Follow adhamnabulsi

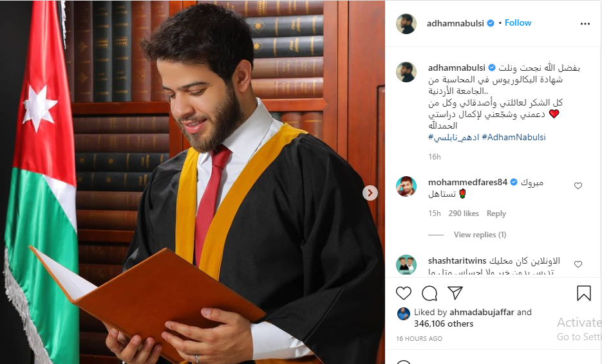(518, 23)
